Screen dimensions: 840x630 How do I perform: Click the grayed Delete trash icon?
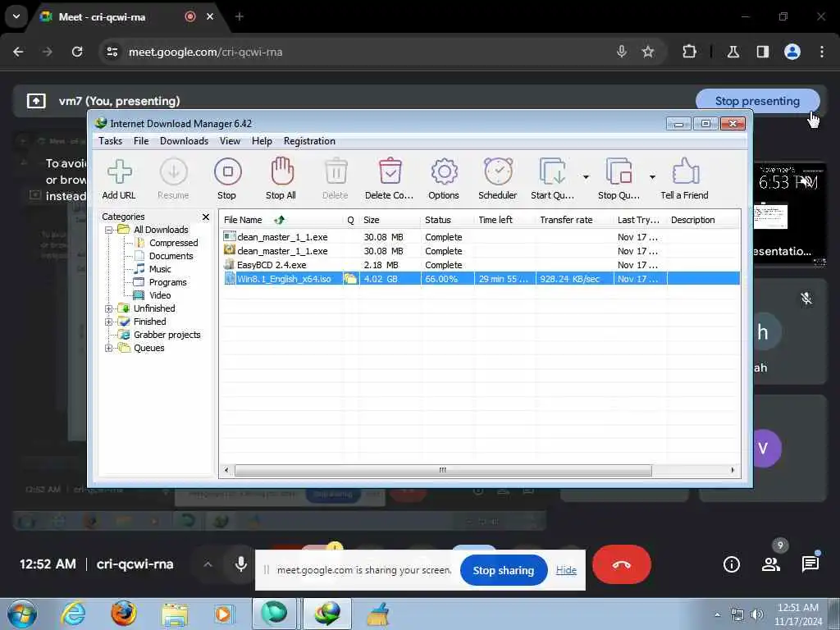(x=336, y=178)
